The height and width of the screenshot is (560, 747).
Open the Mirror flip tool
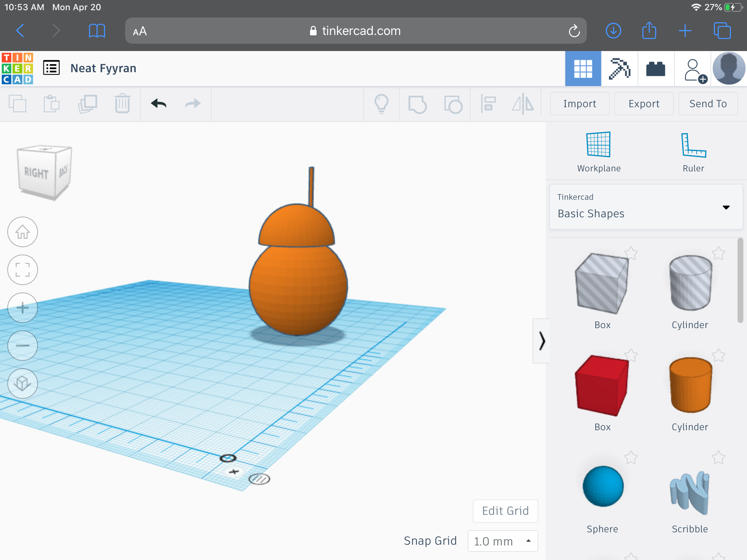[523, 104]
